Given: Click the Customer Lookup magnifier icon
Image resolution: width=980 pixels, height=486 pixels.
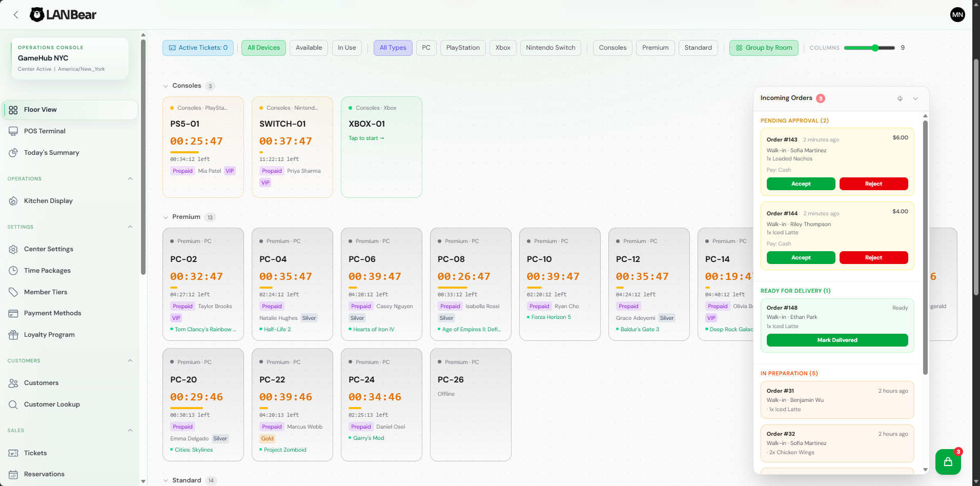Looking at the screenshot, I should (13, 404).
